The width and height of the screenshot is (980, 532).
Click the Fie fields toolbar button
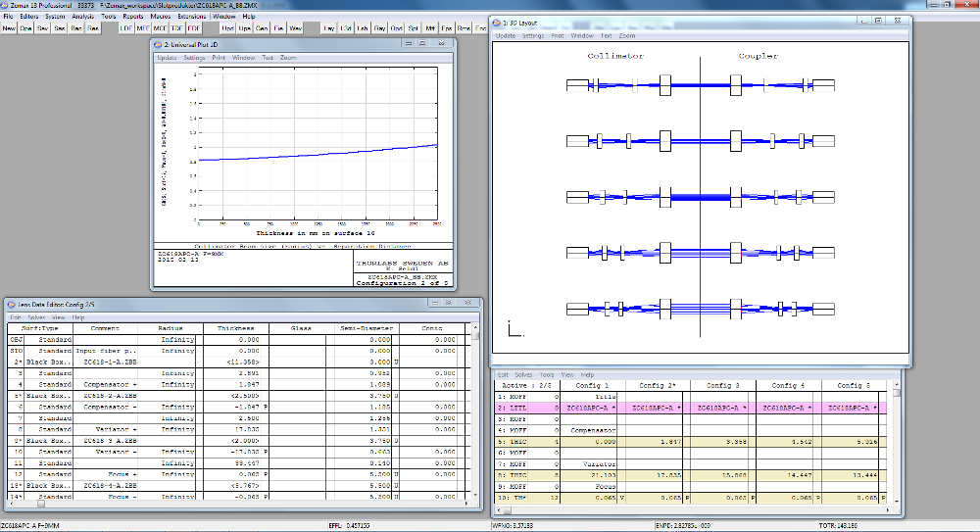click(x=278, y=28)
